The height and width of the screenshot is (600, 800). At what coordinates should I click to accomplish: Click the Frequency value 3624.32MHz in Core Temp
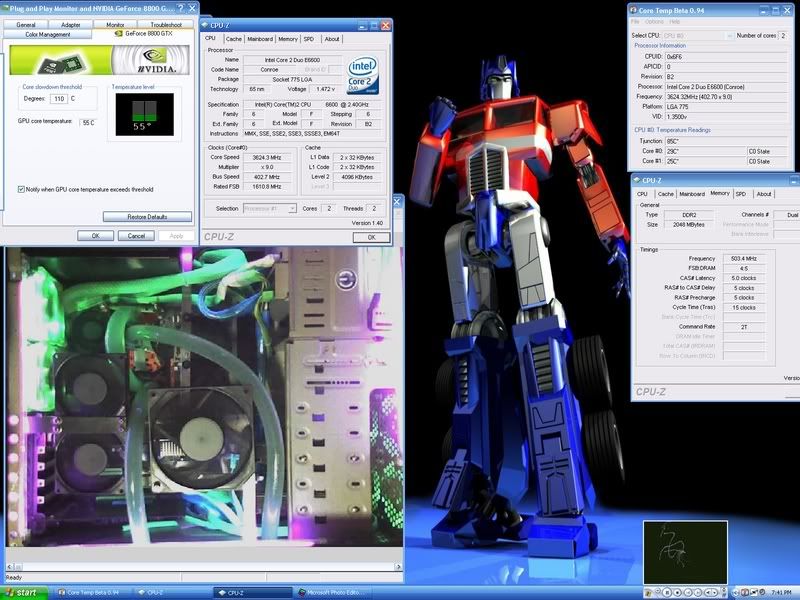(724, 96)
